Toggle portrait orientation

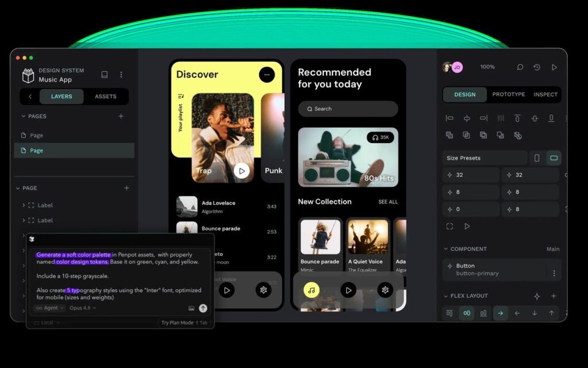537,158
